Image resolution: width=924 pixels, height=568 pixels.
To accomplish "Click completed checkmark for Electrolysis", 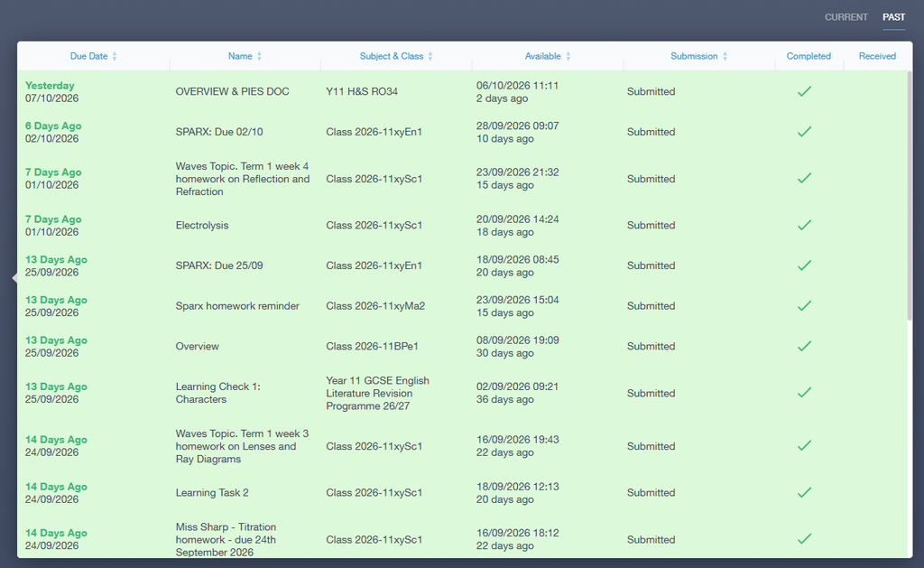I will 804,225.
